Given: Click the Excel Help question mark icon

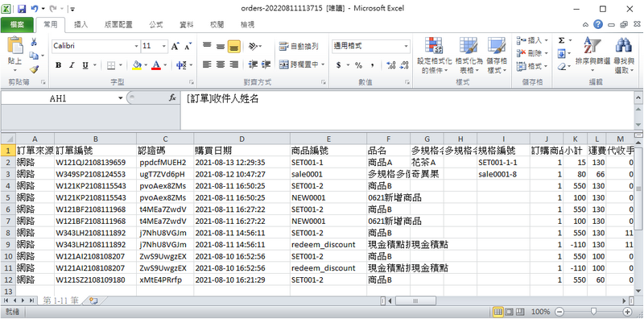Looking at the screenshot, I should [598, 25].
